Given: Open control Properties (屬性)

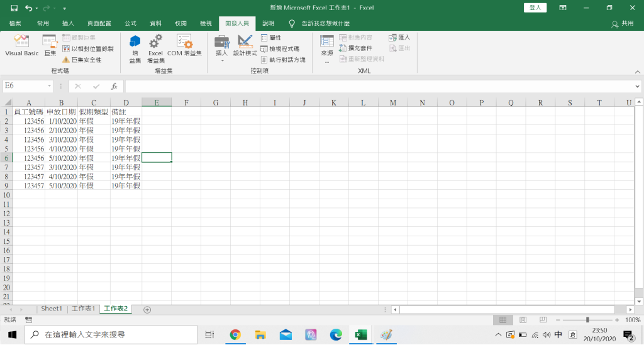Looking at the screenshot, I should [x=271, y=38].
